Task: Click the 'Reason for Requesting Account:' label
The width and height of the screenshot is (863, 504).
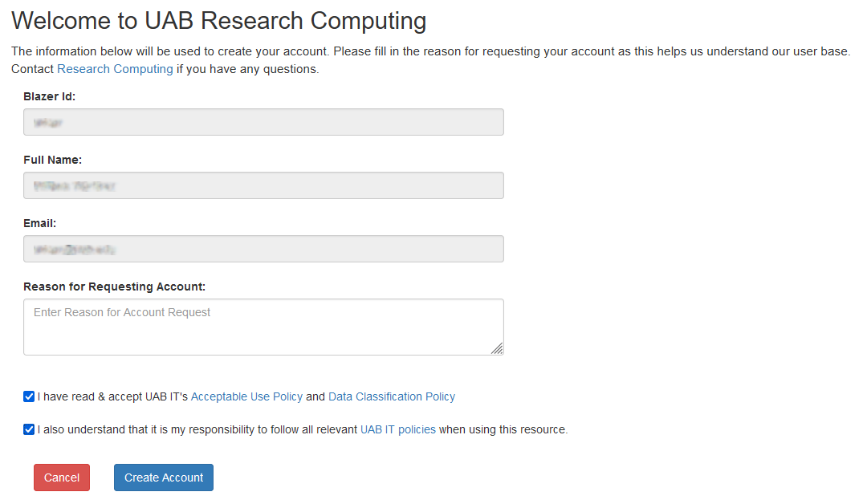Action: (114, 287)
